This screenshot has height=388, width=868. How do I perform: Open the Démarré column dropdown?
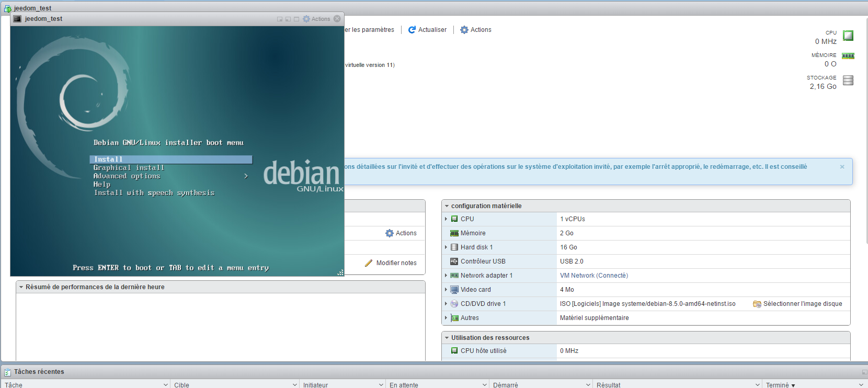point(588,385)
